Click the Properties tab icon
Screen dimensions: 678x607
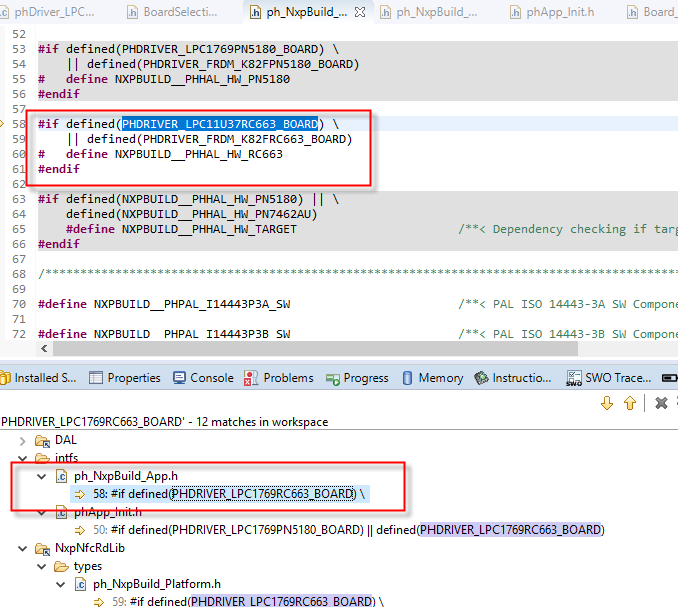pos(96,378)
